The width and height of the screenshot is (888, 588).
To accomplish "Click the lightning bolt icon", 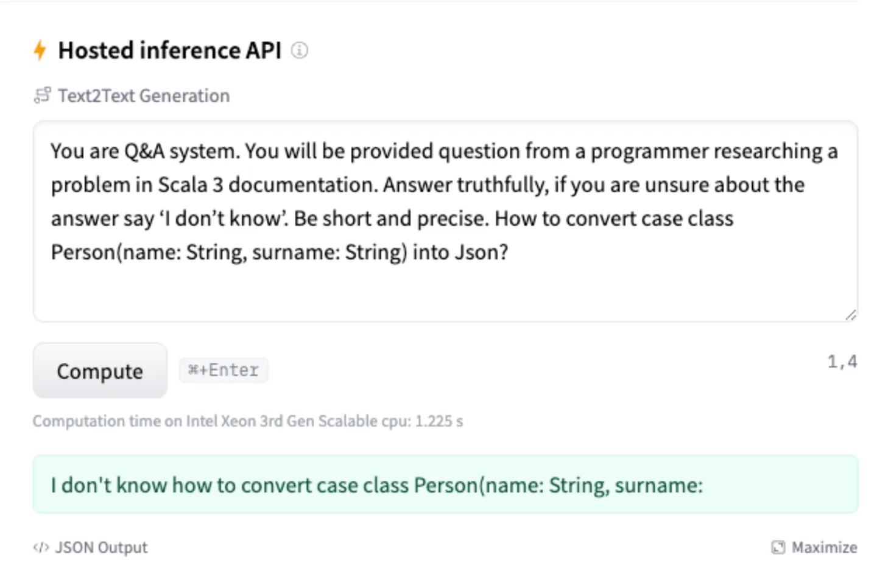I will click(40, 51).
